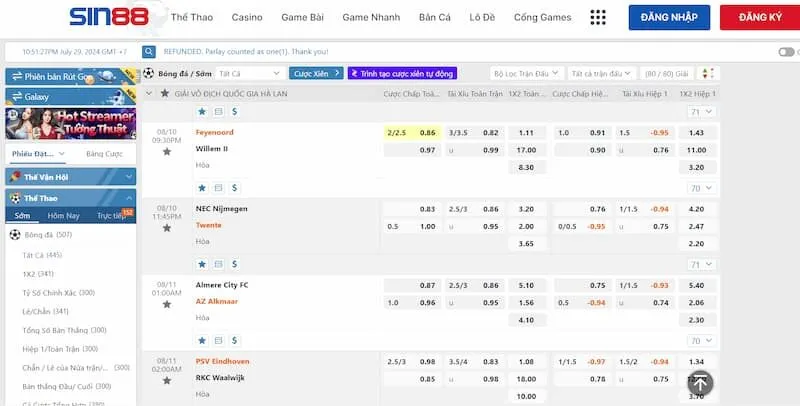Viewport: 800px width, 406px height.
Task: Expand the Thế Vận Hội section
Action: click(70, 177)
